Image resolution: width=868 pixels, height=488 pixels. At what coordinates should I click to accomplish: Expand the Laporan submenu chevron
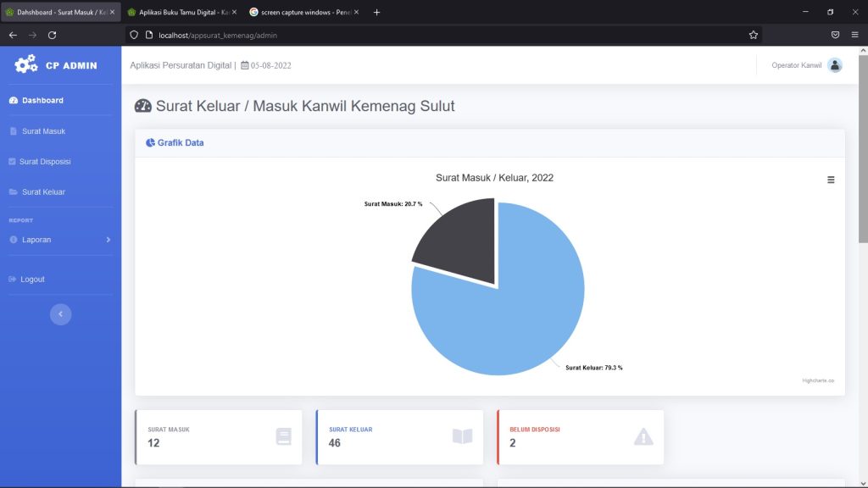click(108, 240)
